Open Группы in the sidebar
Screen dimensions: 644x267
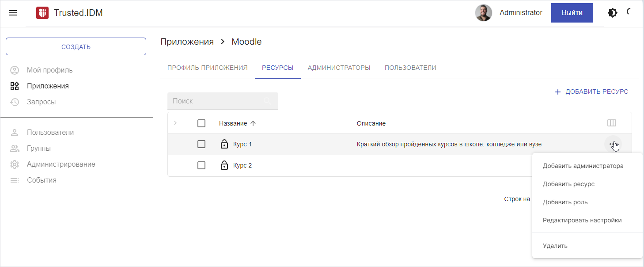click(39, 149)
